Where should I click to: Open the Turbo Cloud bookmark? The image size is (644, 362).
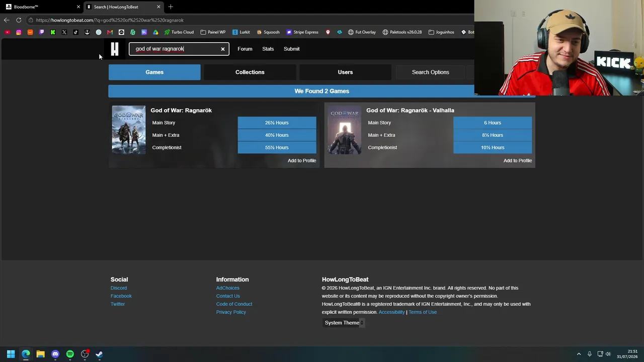179,32
